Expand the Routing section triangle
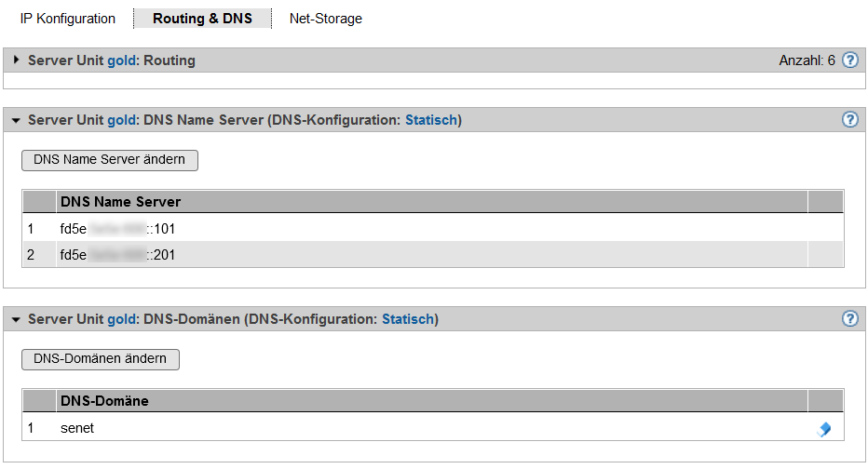 (16, 60)
